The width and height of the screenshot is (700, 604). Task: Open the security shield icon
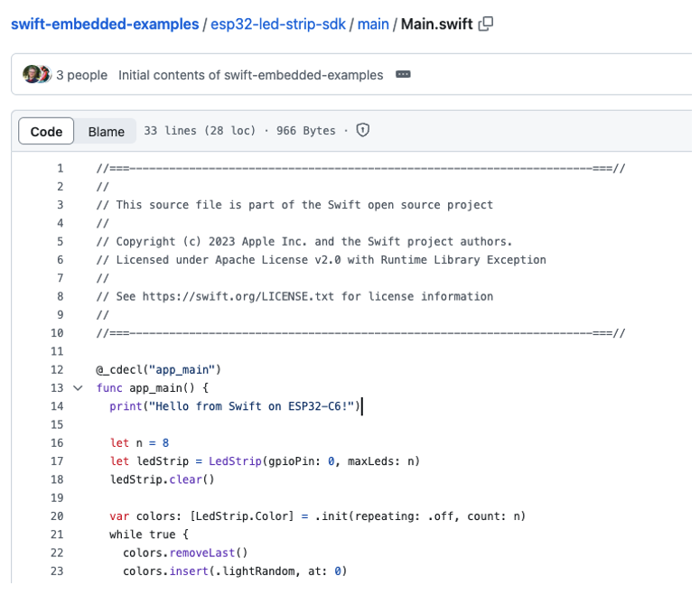click(x=363, y=130)
